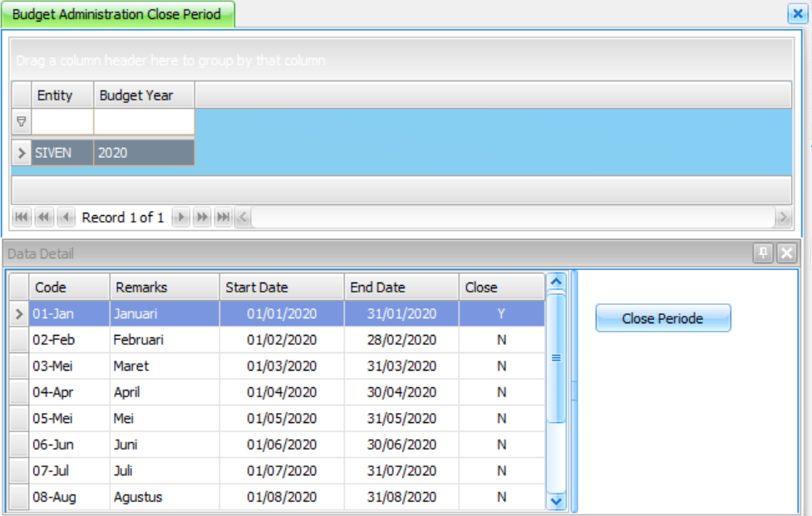
Task: Click start date 01/04/2020 cell
Action: (x=282, y=392)
